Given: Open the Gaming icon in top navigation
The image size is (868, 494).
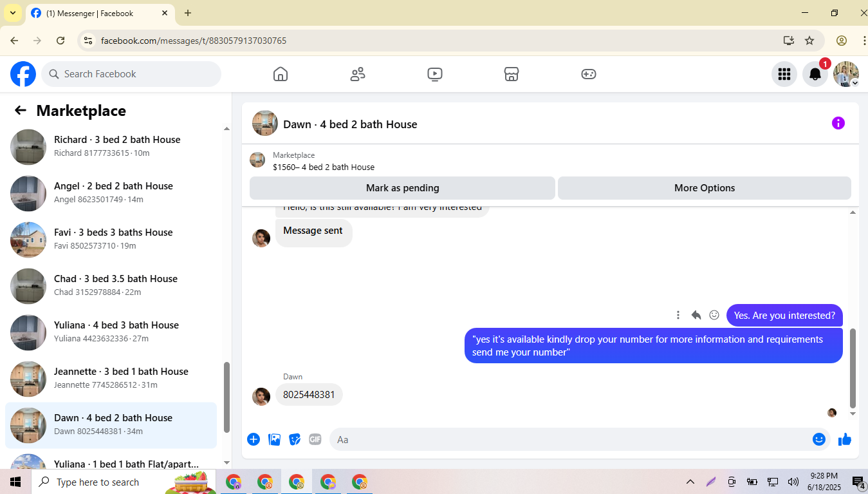Looking at the screenshot, I should [589, 74].
